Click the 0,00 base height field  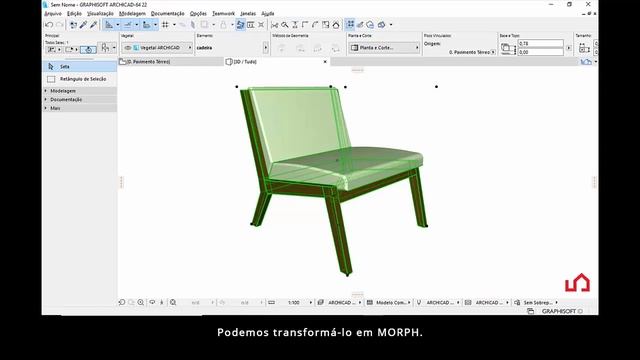[540, 52]
